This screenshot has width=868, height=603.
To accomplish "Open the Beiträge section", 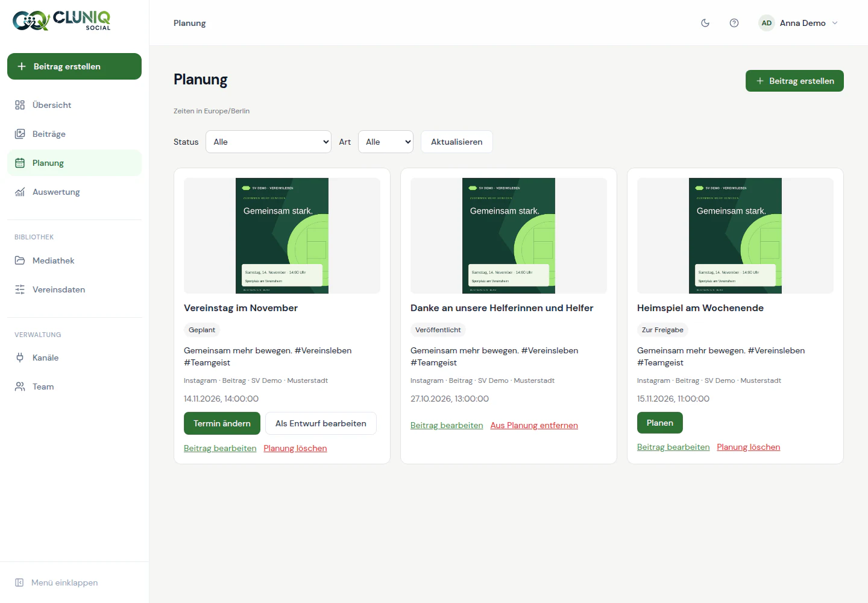I will click(74, 134).
